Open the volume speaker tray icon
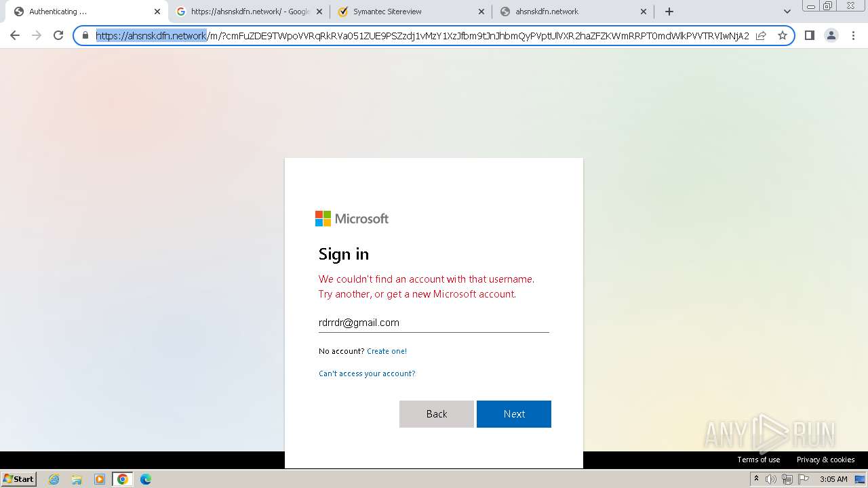 pos(771,479)
